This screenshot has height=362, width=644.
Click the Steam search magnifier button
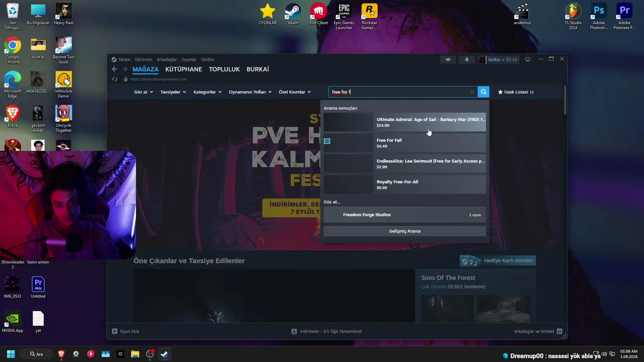484,92
